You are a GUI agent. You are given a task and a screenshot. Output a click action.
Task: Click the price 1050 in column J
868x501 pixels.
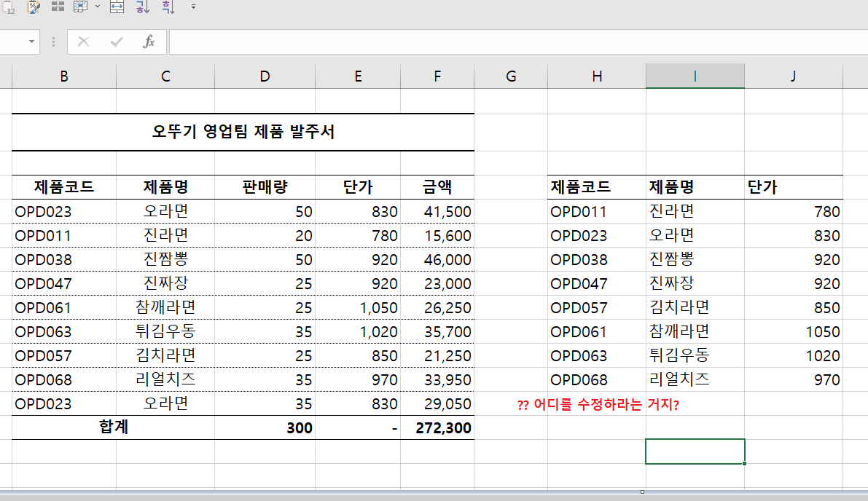point(793,332)
